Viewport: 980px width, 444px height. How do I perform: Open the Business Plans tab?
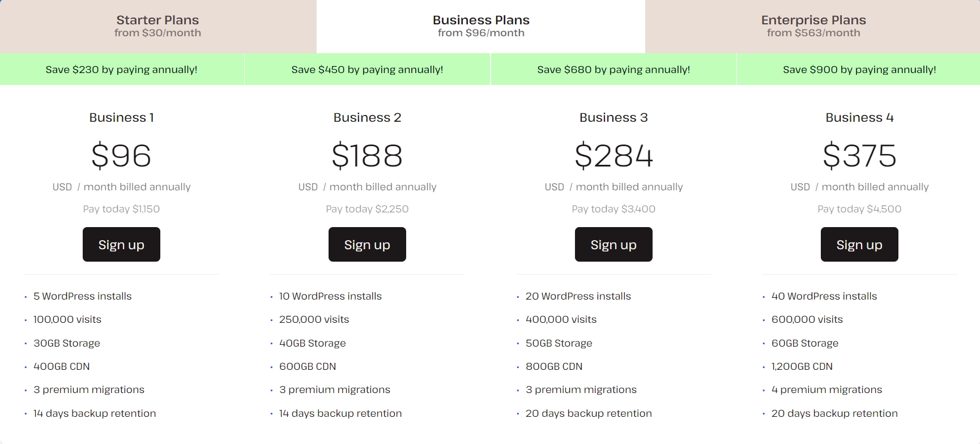480,25
